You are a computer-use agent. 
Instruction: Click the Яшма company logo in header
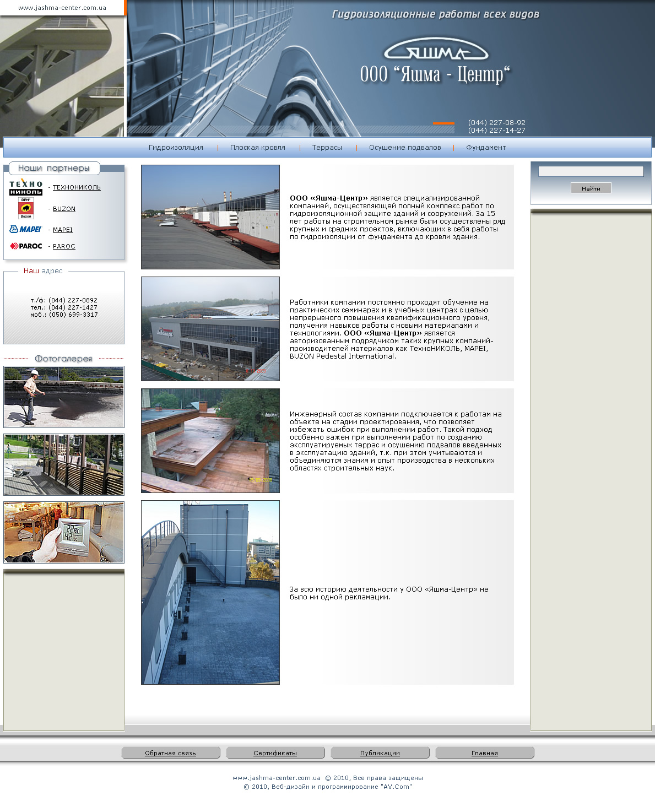click(436, 51)
